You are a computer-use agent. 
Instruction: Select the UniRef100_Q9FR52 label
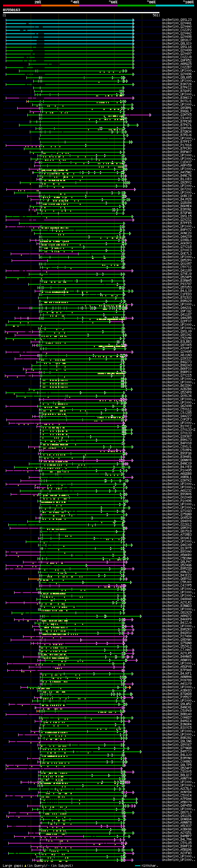(x=177, y=60)
